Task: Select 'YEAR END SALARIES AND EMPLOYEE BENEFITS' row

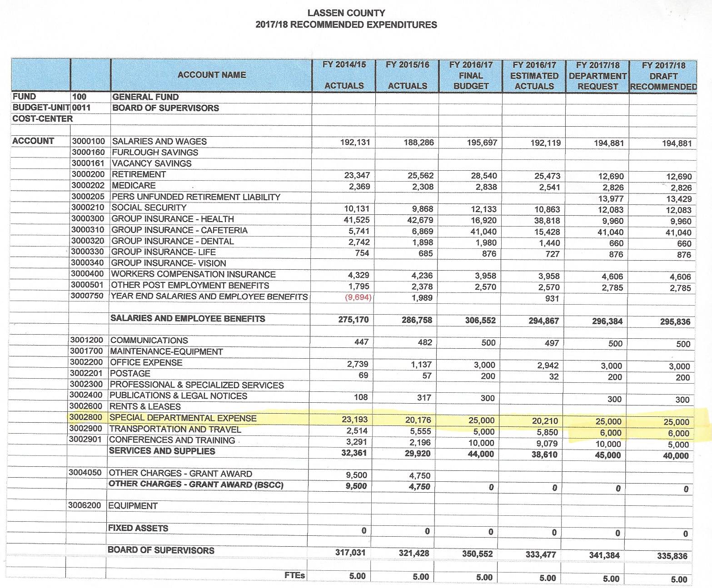Action: (x=209, y=296)
